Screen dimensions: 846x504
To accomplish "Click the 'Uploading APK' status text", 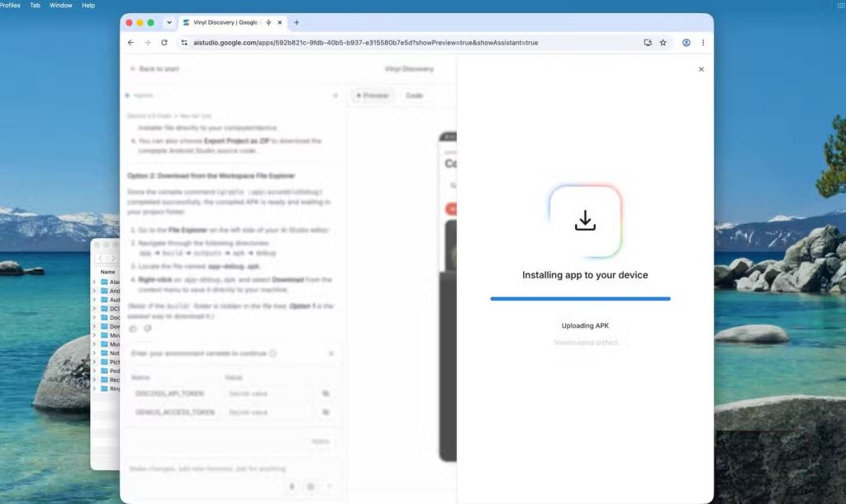I will 585,326.
